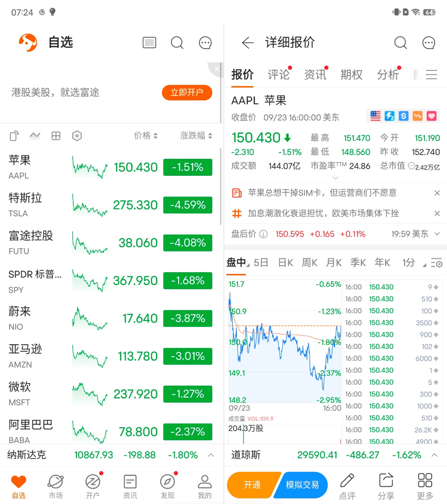Open the split-screen layout icon in watchlist header
The height and width of the screenshot is (504, 447).
(x=149, y=42)
